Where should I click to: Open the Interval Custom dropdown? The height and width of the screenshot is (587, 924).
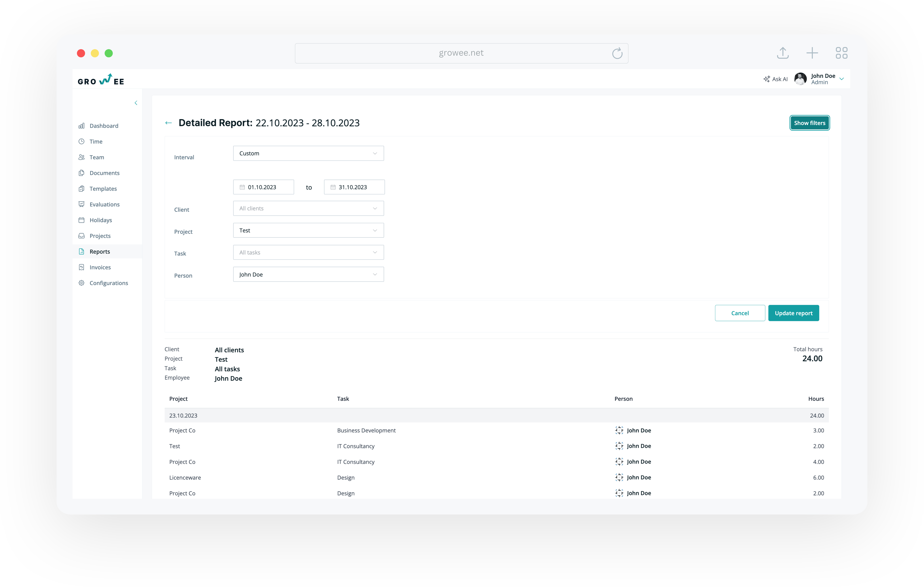coord(308,154)
